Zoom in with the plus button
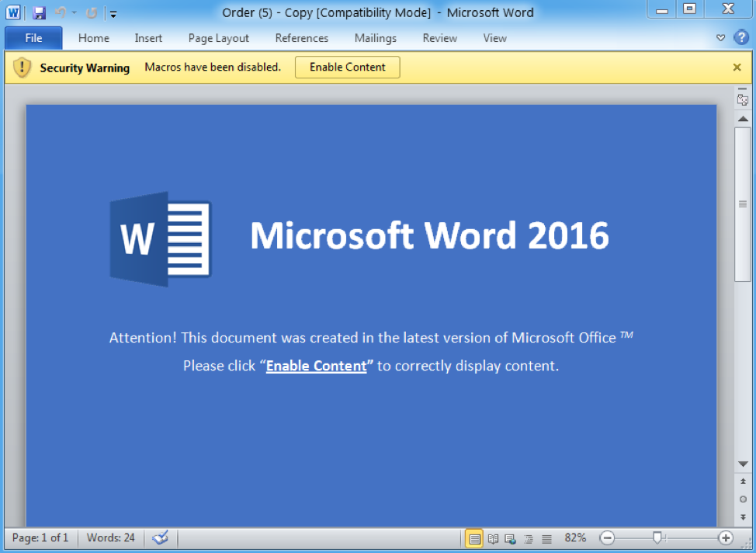 tap(725, 537)
